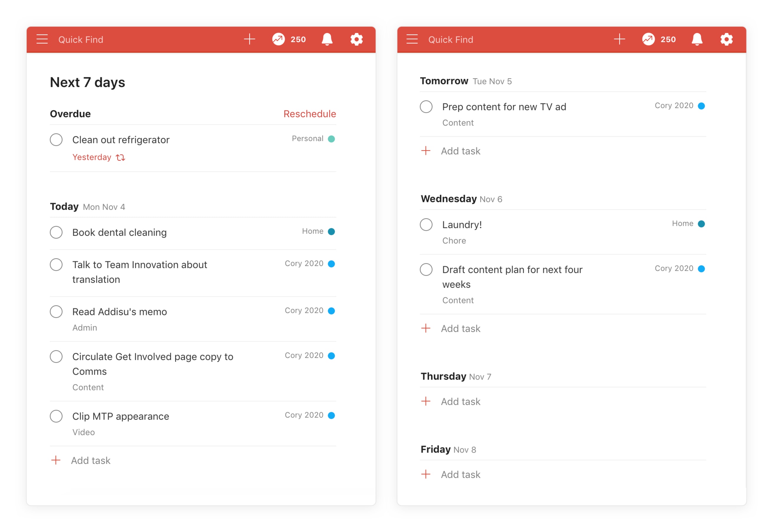Open the notifications bell in the left panel
The image size is (773, 532).
(x=327, y=39)
